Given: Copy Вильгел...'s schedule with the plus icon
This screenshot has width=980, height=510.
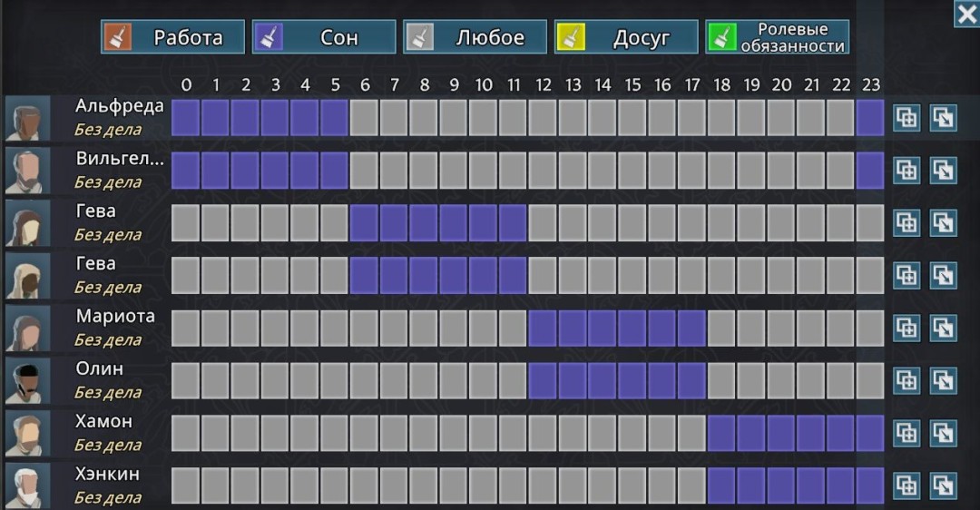Looking at the screenshot, I should click(906, 171).
